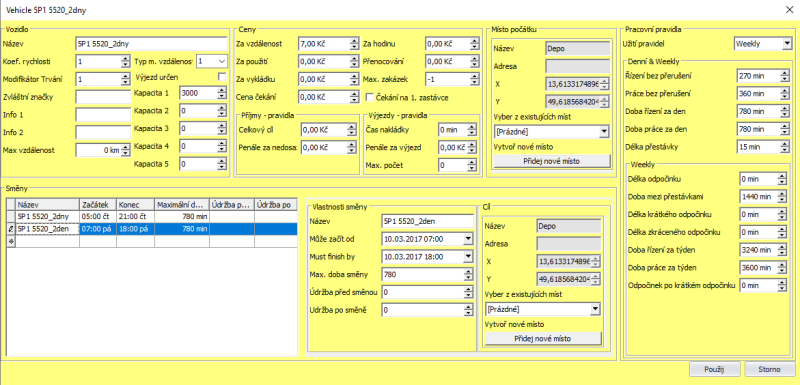800x385 pixels.
Task: Adjust the Modifikátor Trvání spinner
Action: [x=126, y=79]
